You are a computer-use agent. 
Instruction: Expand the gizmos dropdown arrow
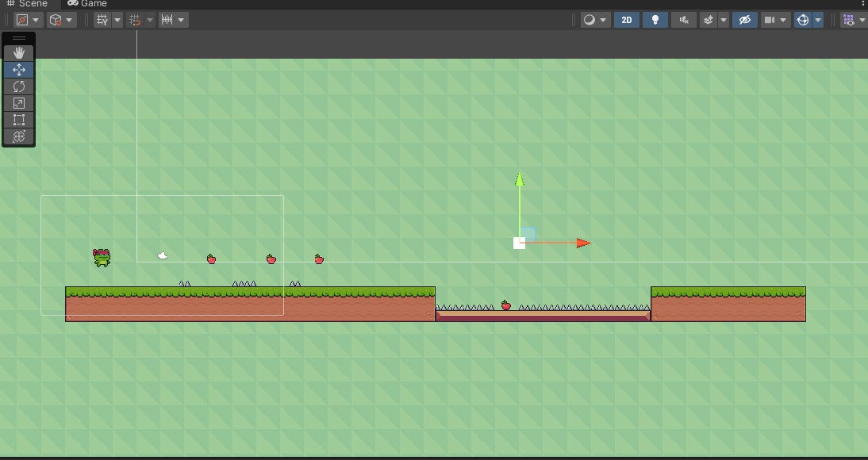tap(818, 20)
